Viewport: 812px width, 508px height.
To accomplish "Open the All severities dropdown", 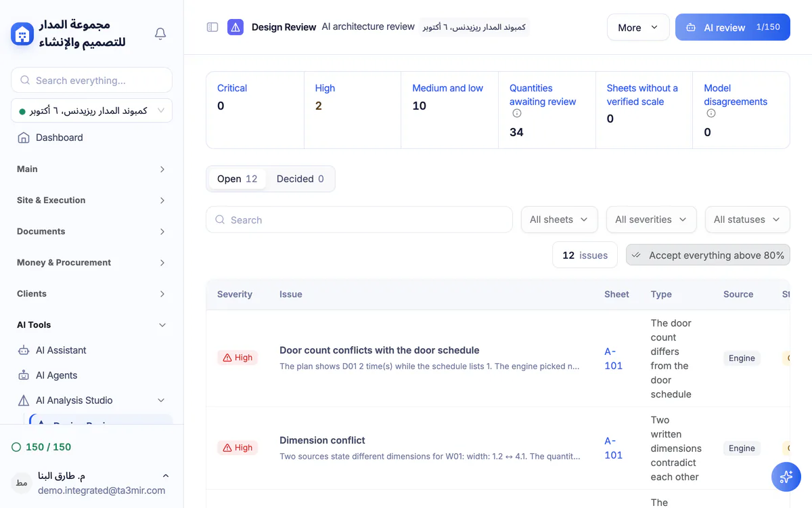I will [x=651, y=219].
